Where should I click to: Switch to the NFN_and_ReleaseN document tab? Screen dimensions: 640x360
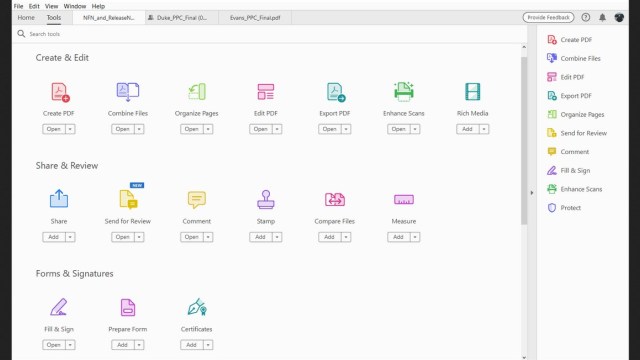tap(109, 18)
